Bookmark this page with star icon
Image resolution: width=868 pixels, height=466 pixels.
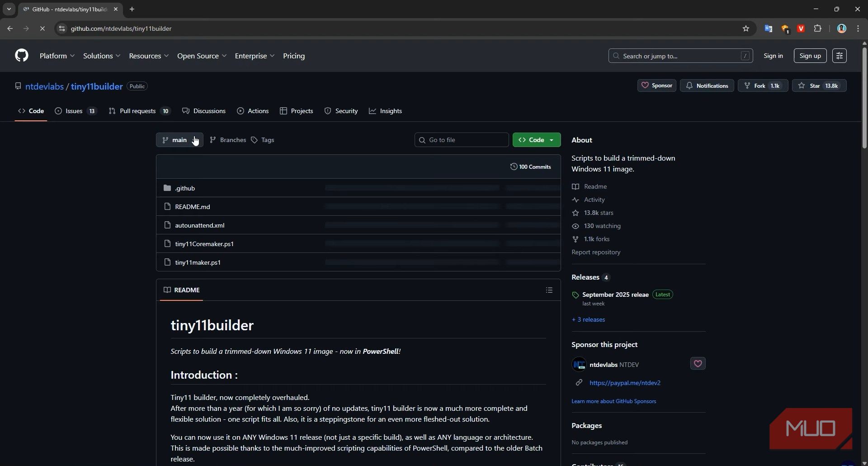click(745, 29)
